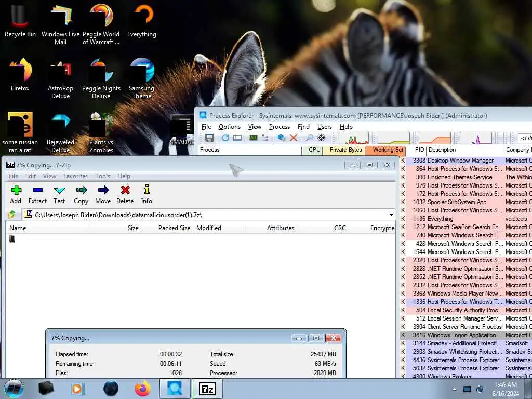Sort 7-Zip list by Packed Size column
532x399 pixels.
click(x=166, y=228)
